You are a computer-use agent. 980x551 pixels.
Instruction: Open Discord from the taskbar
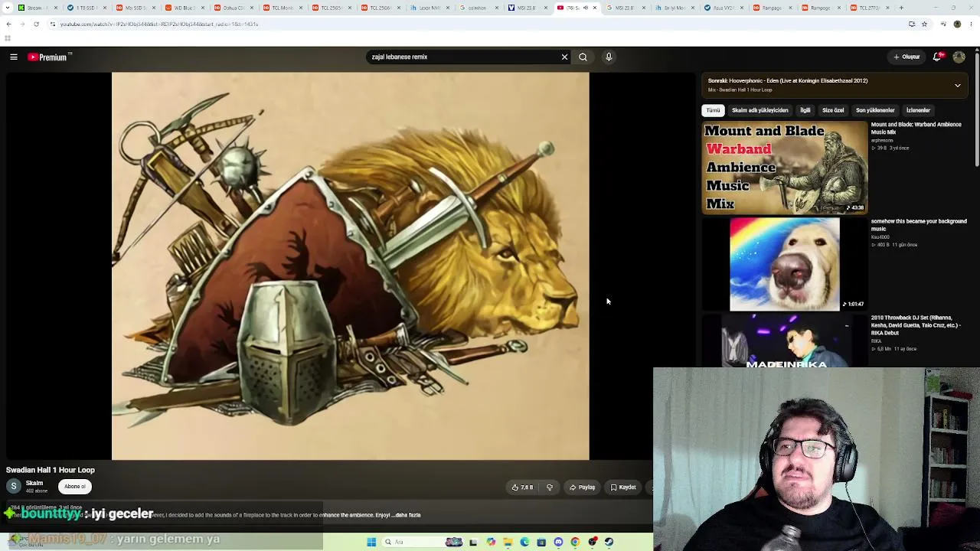(x=558, y=542)
